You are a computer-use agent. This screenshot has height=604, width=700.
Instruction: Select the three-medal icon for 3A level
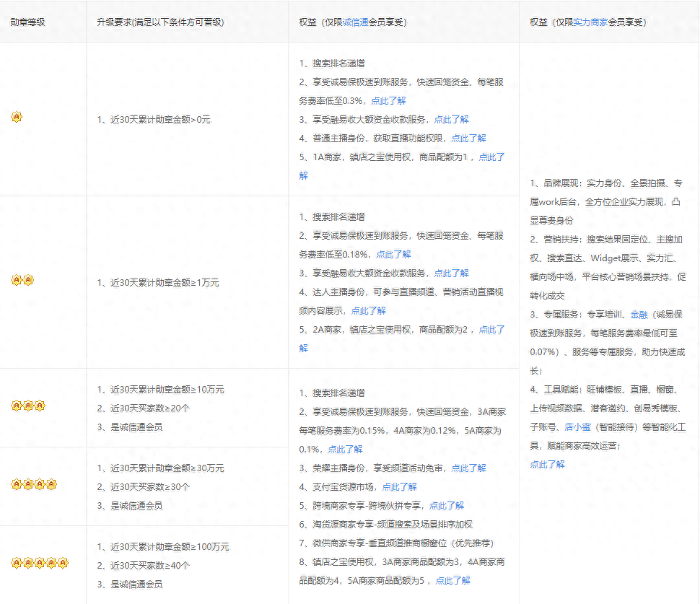click(x=28, y=406)
